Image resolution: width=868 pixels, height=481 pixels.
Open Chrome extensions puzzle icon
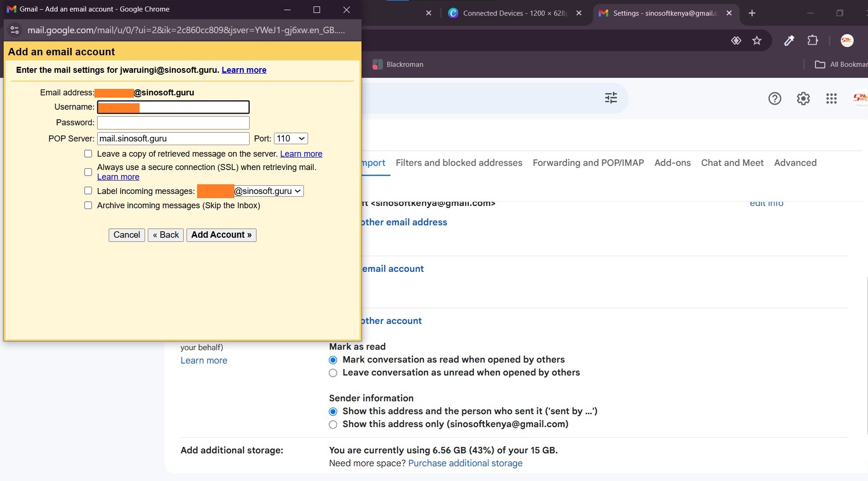(813, 41)
